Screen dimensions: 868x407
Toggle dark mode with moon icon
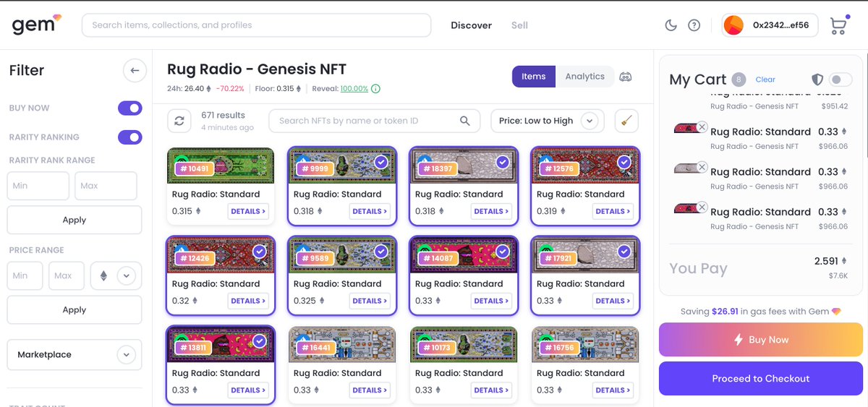[x=671, y=25]
